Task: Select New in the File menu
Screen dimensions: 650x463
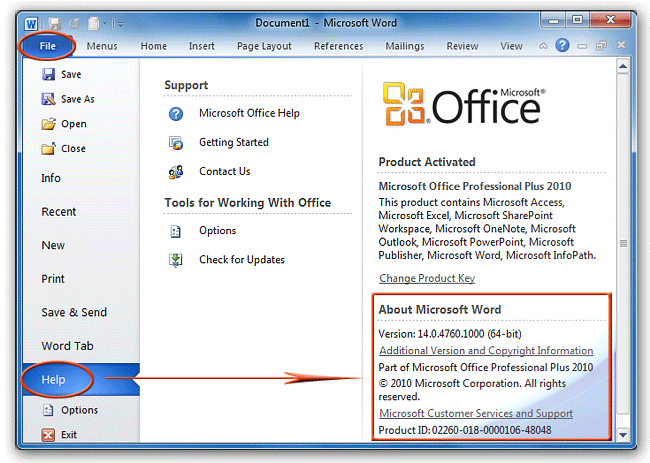Action: (53, 245)
